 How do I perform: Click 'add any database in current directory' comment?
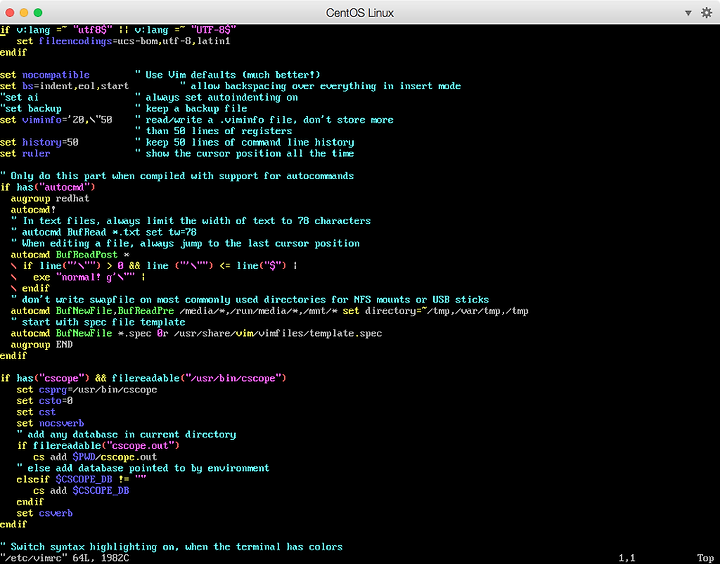[126, 434]
